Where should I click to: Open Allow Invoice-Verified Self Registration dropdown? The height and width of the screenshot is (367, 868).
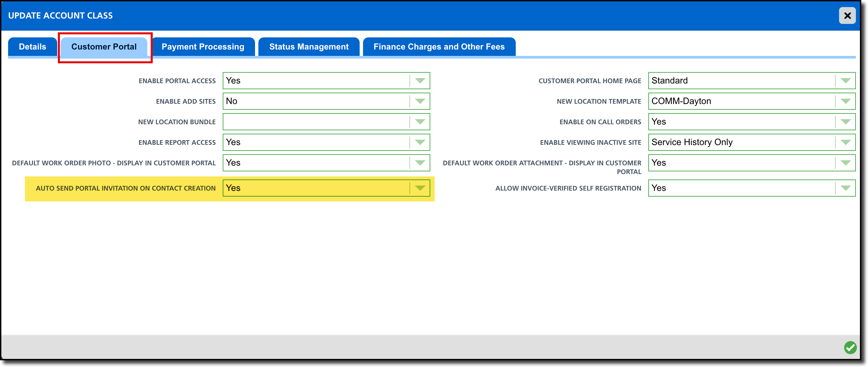tap(845, 188)
